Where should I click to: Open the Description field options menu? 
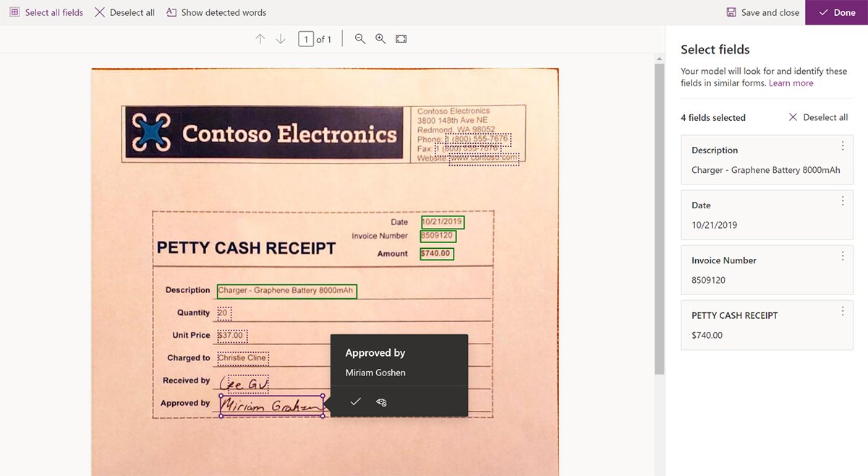[842, 145]
